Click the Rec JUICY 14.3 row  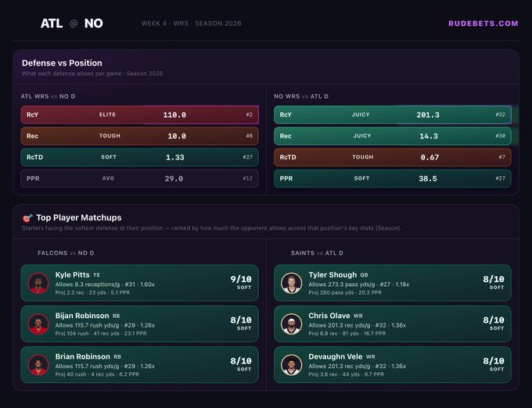(x=393, y=136)
